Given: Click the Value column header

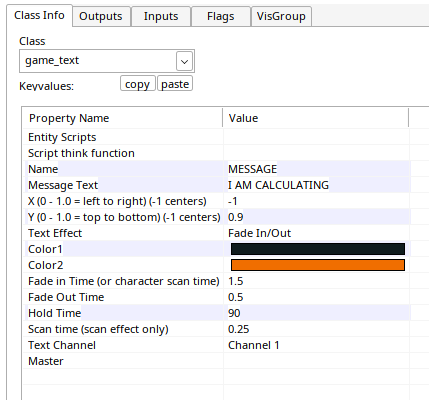Looking at the screenshot, I should click(316, 118).
